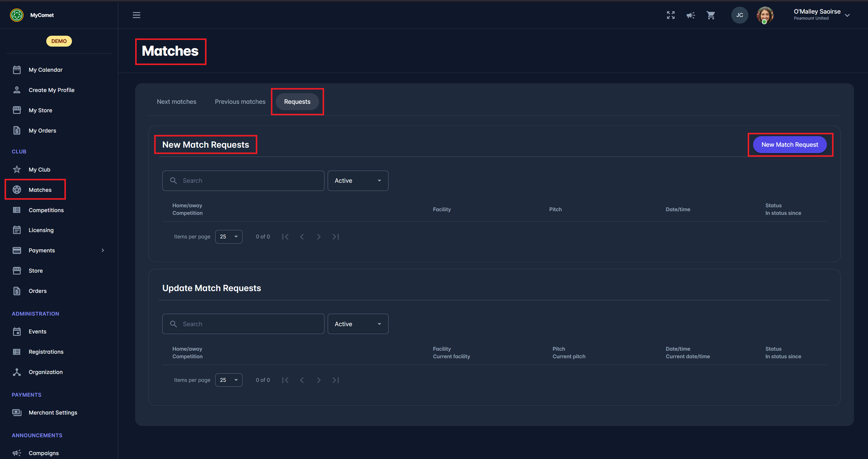Open the Active filter in Update Match Requests
The width and height of the screenshot is (868, 459).
[358, 324]
